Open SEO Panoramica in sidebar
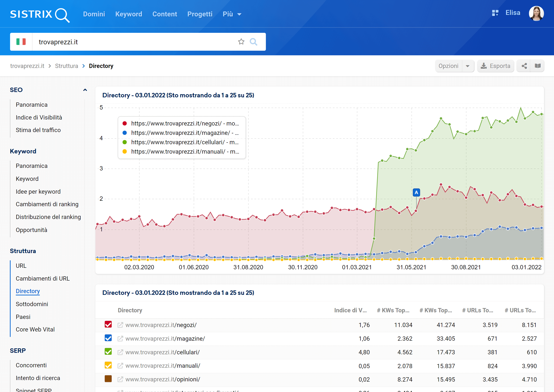 32,105
